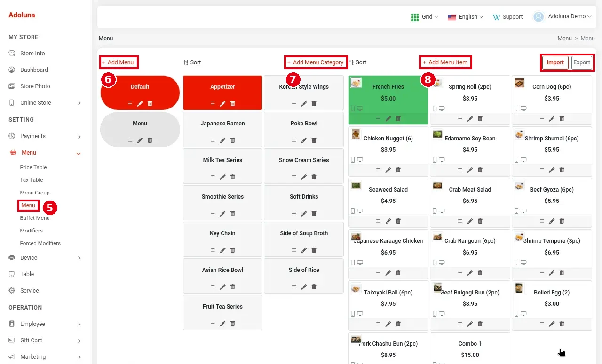
Task: Click the Export button
Action: 582,62
